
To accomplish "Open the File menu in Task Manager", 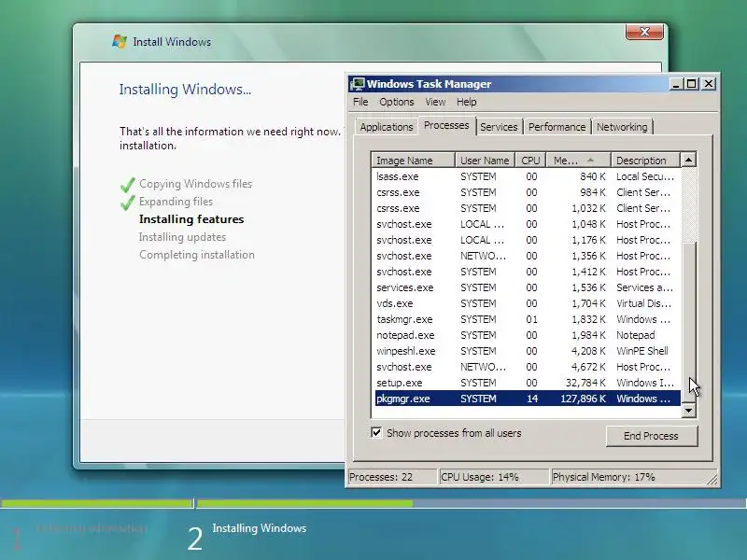I will pyautogui.click(x=360, y=102).
